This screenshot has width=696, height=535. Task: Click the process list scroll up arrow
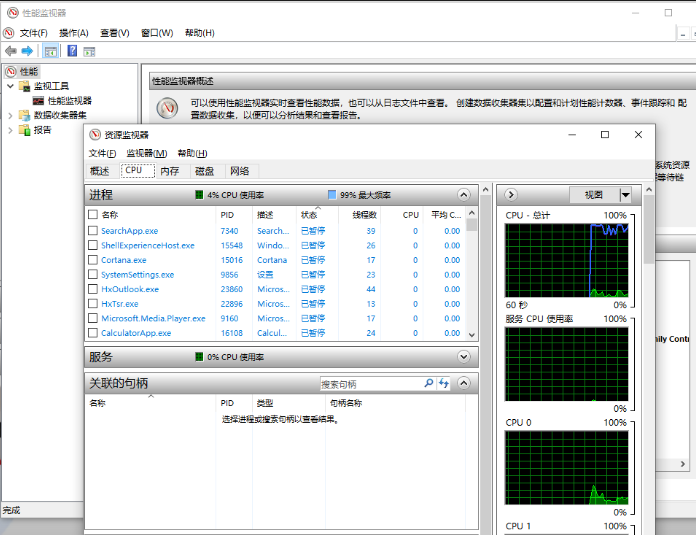coord(472,213)
